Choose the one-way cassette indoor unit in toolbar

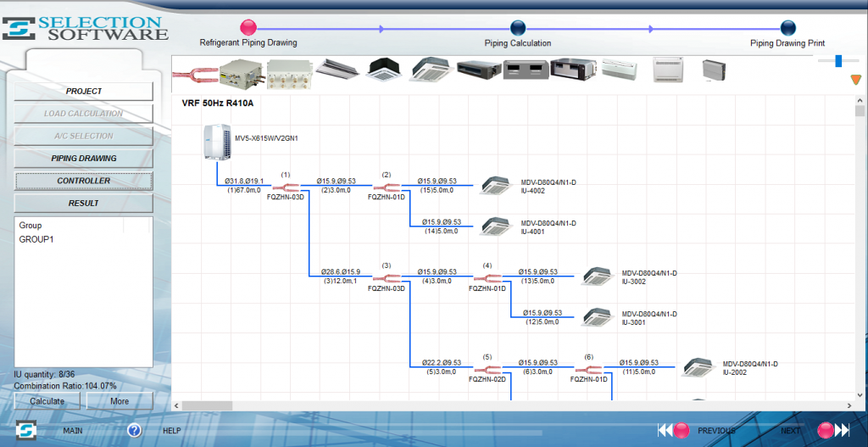coord(339,69)
